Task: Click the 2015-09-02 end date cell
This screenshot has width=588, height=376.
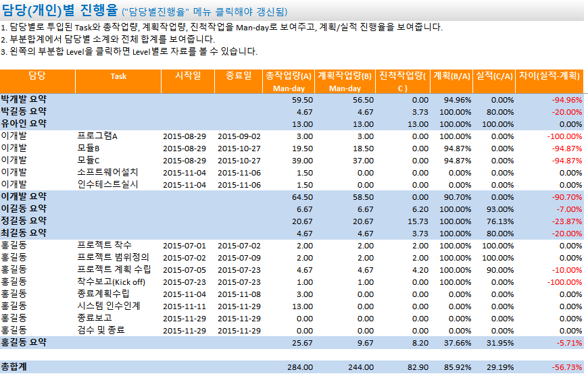Action: (x=239, y=136)
